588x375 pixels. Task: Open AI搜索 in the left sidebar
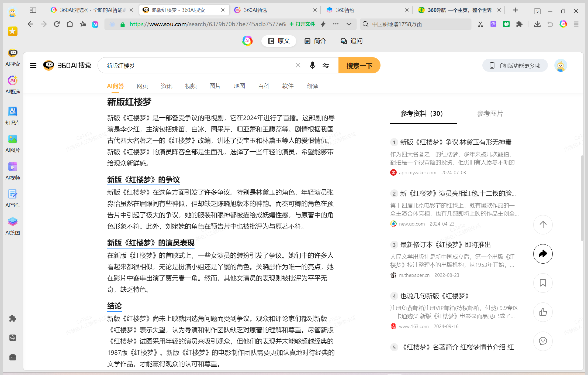(13, 57)
